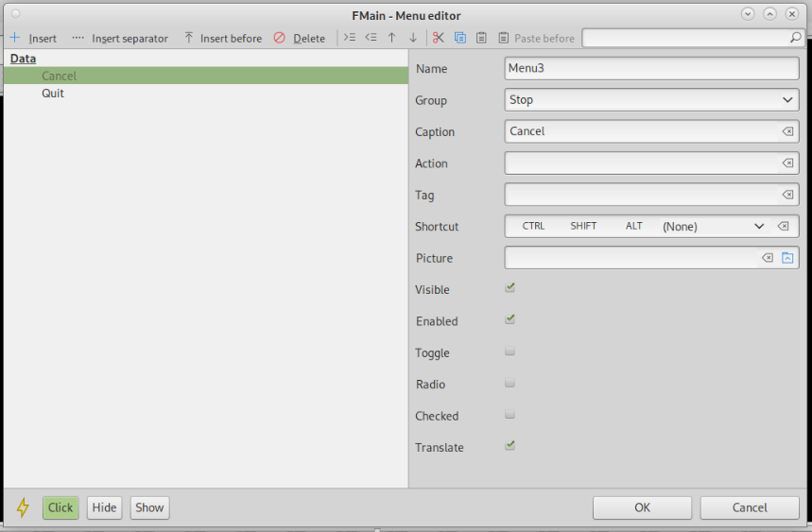Click the paste clipboard icon

click(x=481, y=38)
